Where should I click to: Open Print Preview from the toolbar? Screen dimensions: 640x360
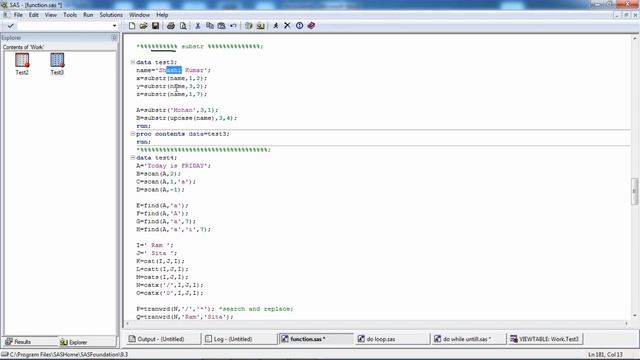click(183, 26)
